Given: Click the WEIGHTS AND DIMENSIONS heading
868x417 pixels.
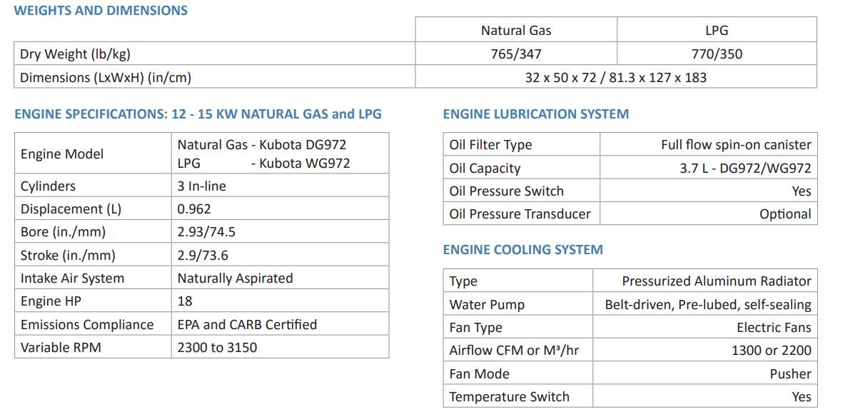Looking at the screenshot, I should [x=101, y=11].
